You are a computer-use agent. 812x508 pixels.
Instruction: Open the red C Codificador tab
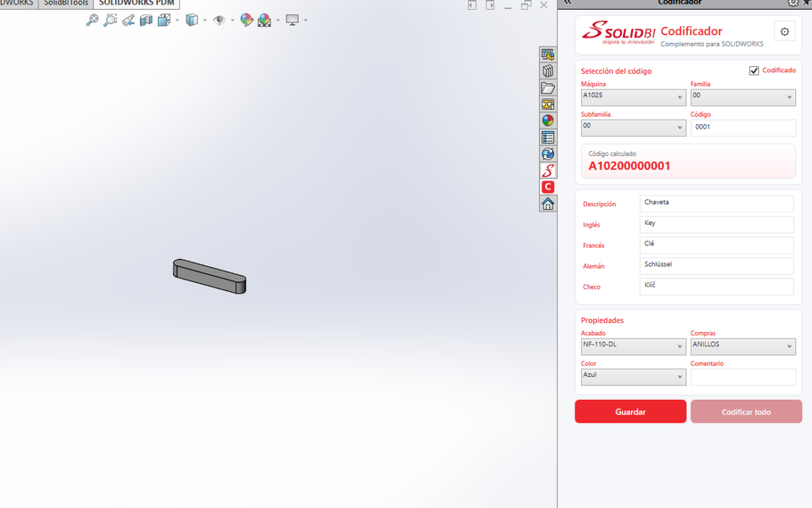(x=548, y=187)
